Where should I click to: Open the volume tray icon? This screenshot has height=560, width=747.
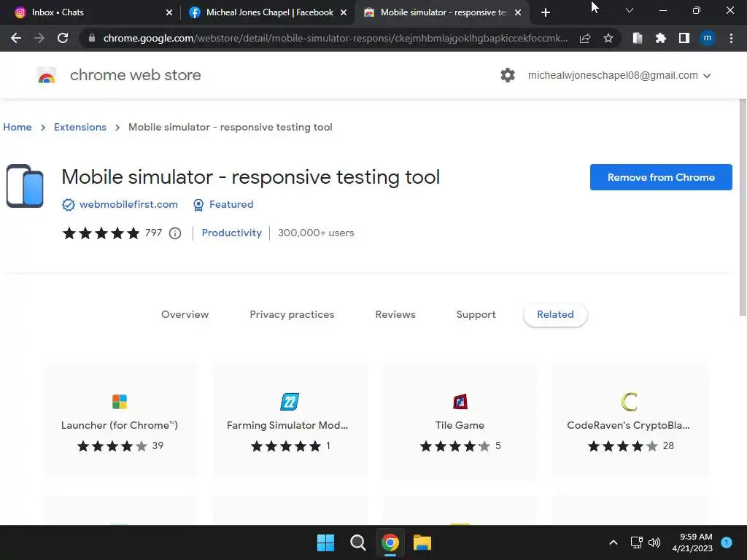[x=654, y=542]
